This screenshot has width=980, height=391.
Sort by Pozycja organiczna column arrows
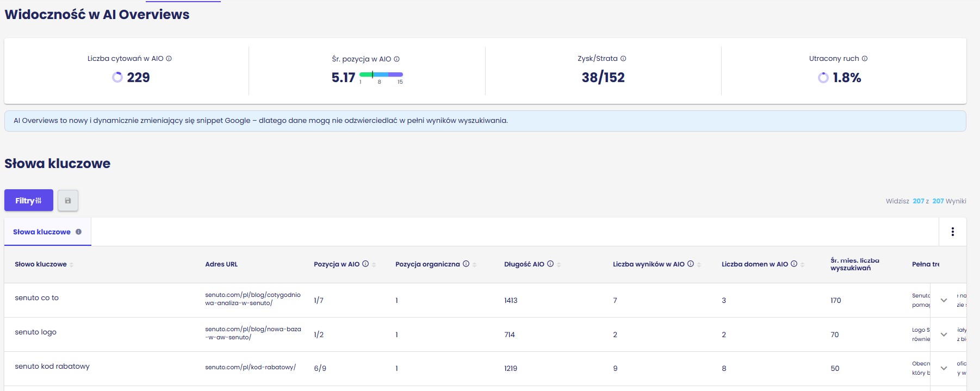pyautogui.click(x=474, y=265)
